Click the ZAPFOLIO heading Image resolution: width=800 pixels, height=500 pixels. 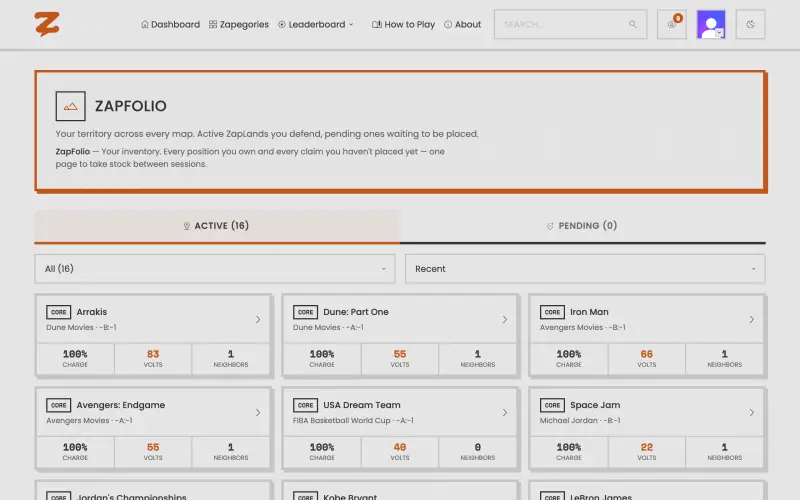[131, 106]
